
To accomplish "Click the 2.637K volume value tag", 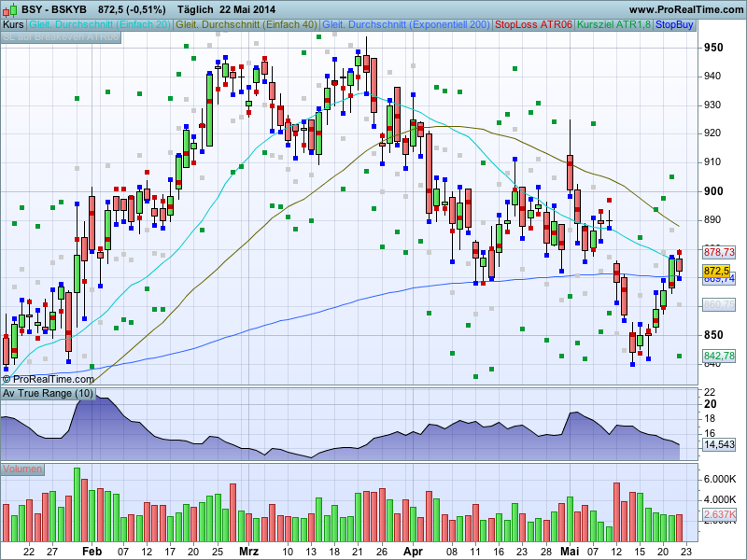I will [719, 515].
